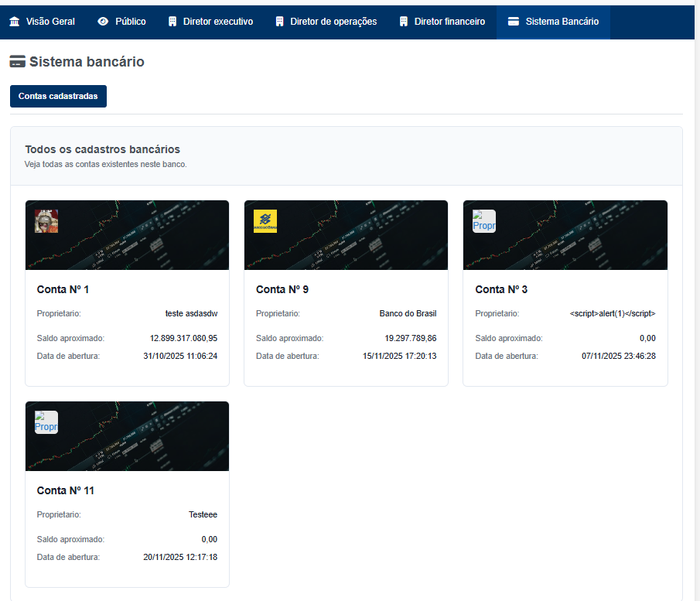This screenshot has height=601, width=700.
Task: Switch to the Público tab
Action: pyautogui.click(x=122, y=22)
